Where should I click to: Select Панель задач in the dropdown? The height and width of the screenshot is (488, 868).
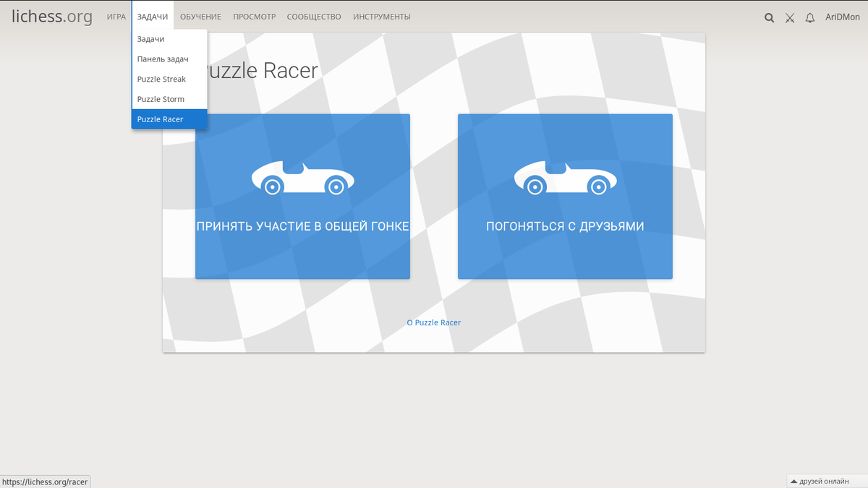[x=169, y=59]
